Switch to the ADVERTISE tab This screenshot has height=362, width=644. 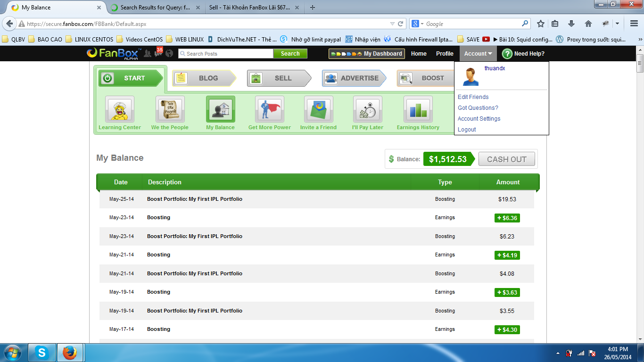[x=354, y=78]
